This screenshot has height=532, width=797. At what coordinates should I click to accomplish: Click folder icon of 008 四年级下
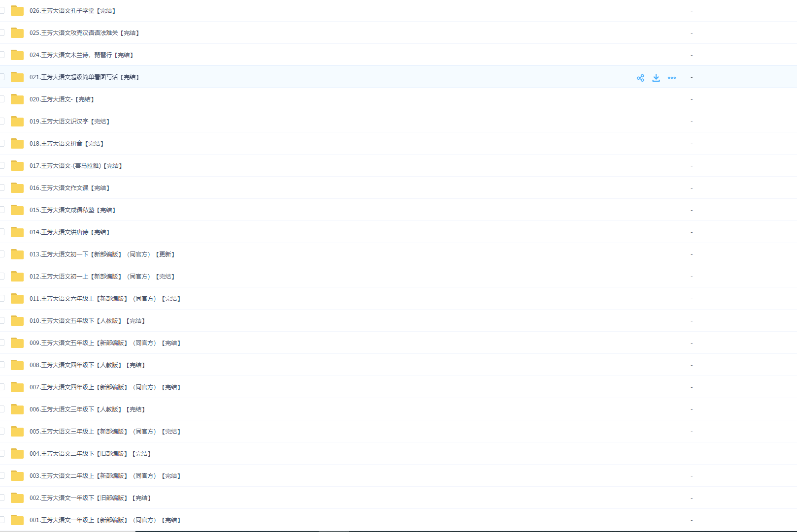pyautogui.click(x=17, y=365)
